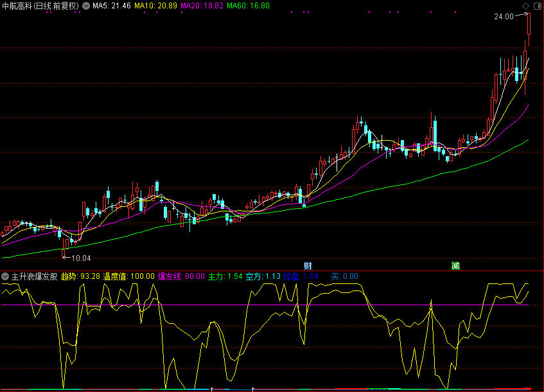
Task: Select the MA60 moving average label
Action: (247, 6)
